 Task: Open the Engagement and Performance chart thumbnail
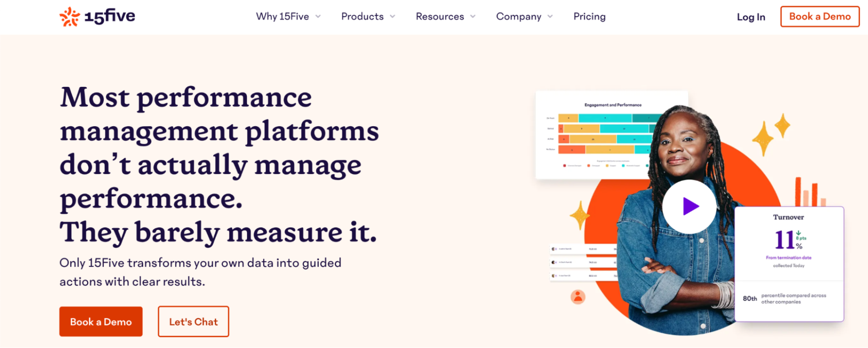[x=597, y=133]
